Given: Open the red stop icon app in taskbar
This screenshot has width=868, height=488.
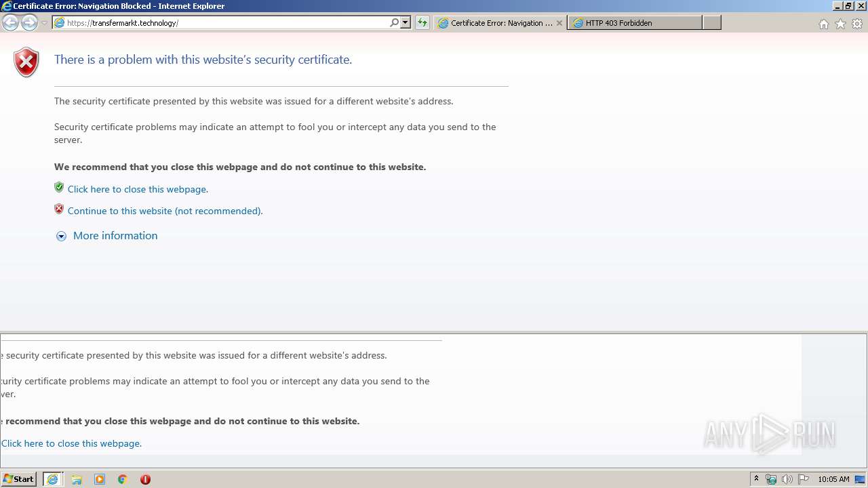Looking at the screenshot, I should click(145, 479).
